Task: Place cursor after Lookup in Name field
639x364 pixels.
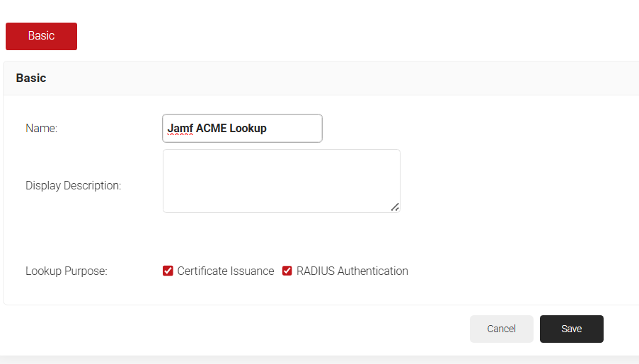Action: pos(268,129)
